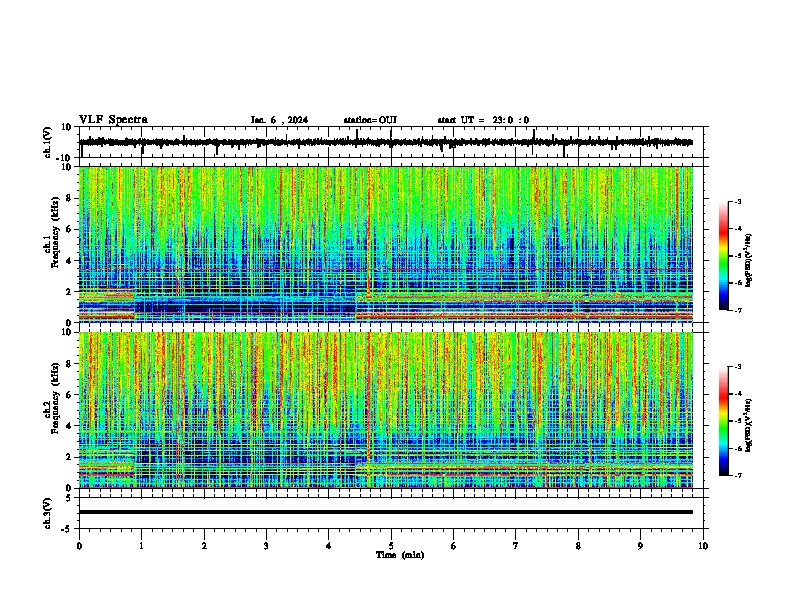Click the 10 minute tick label

coord(703,546)
